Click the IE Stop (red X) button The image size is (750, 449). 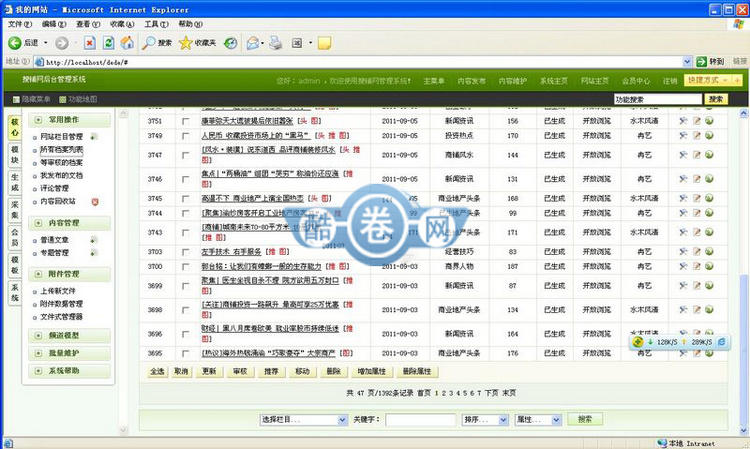(89, 43)
